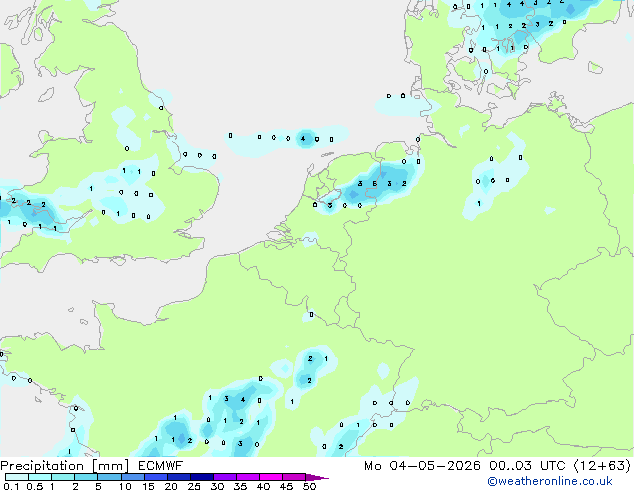Pick the legend swatch between 35 and 40
This screenshot has height=490, width=634.
[248, 477]
